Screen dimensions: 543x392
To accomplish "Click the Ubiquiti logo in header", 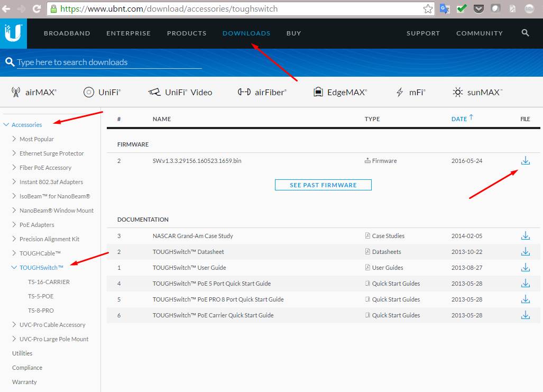I will (13, 33).
